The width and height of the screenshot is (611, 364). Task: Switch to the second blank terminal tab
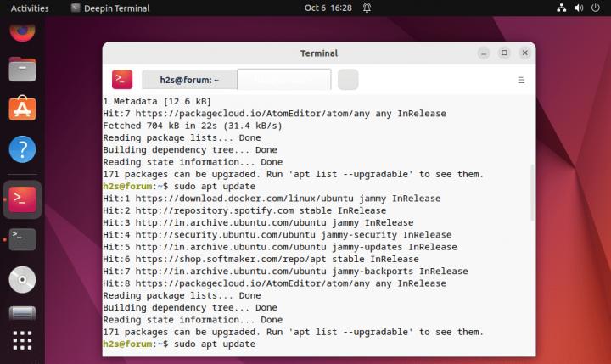pyautogui.click(x=283, y=80)
